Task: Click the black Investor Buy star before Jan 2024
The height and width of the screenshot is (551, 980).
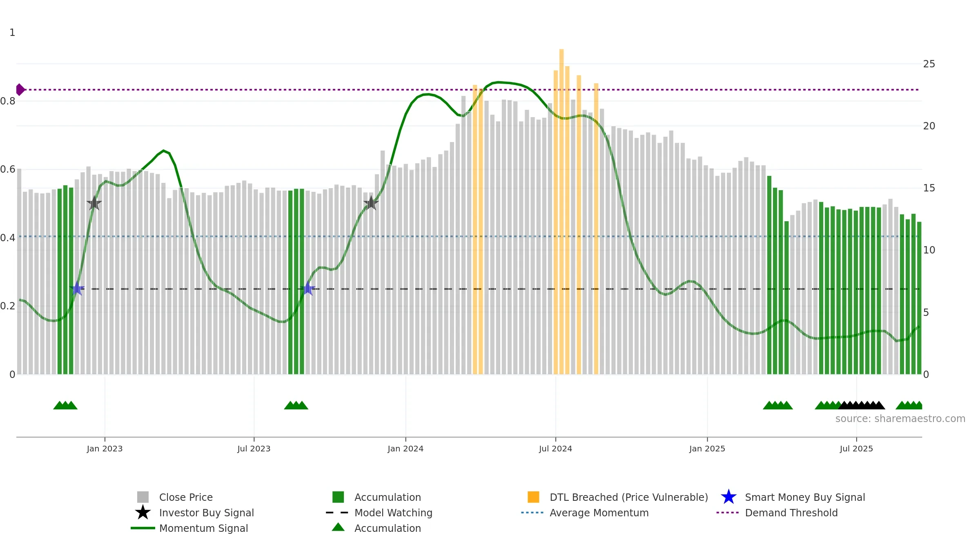Action: point(371,203)
